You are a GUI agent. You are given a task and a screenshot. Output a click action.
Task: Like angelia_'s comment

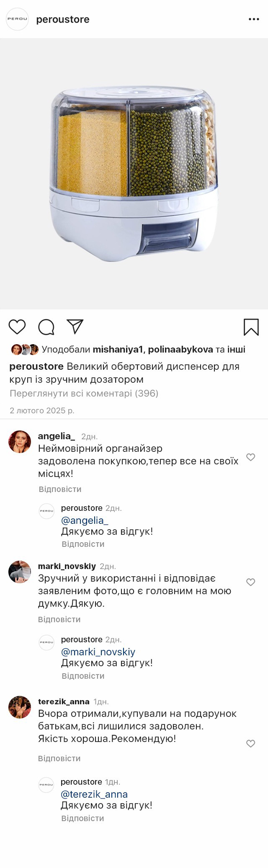tap(250, 457)
